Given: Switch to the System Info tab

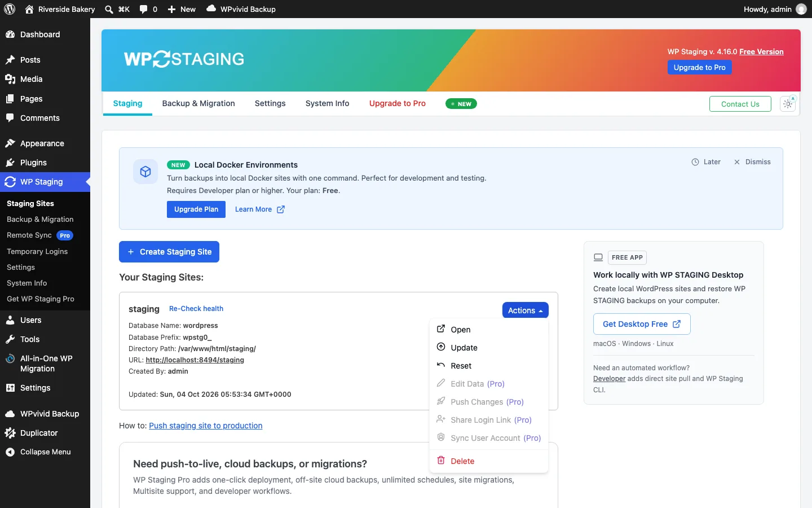Looking at the screenshot, I should [328, 103].
